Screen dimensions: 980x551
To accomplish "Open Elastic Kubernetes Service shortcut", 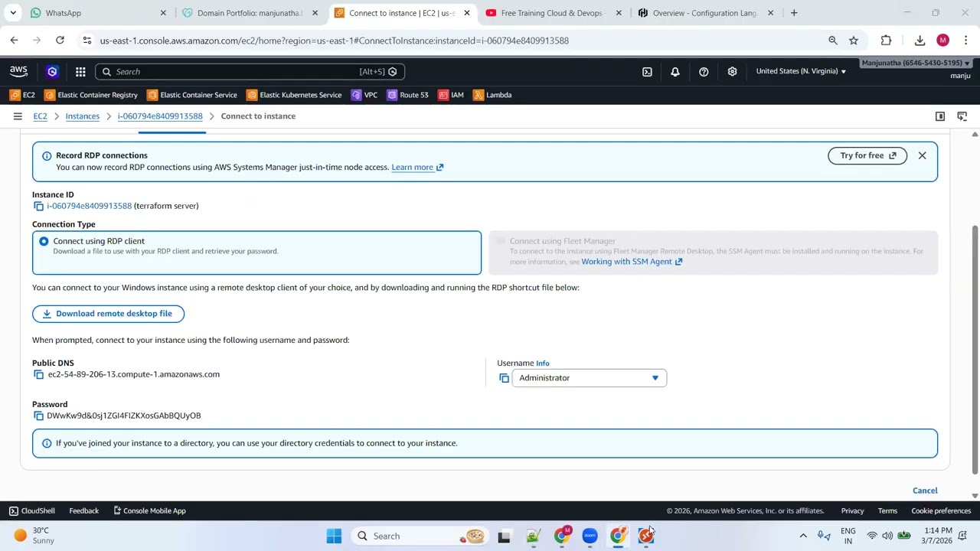I will 294,95.
